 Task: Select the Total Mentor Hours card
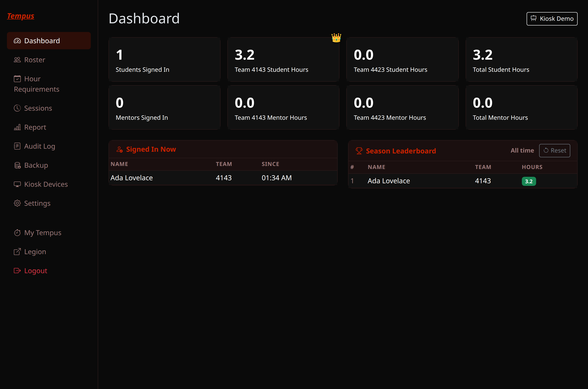pyautogui.click(x=521, y=107)
